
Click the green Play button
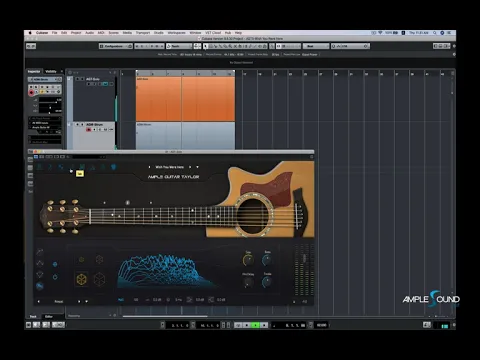point(255,325)
